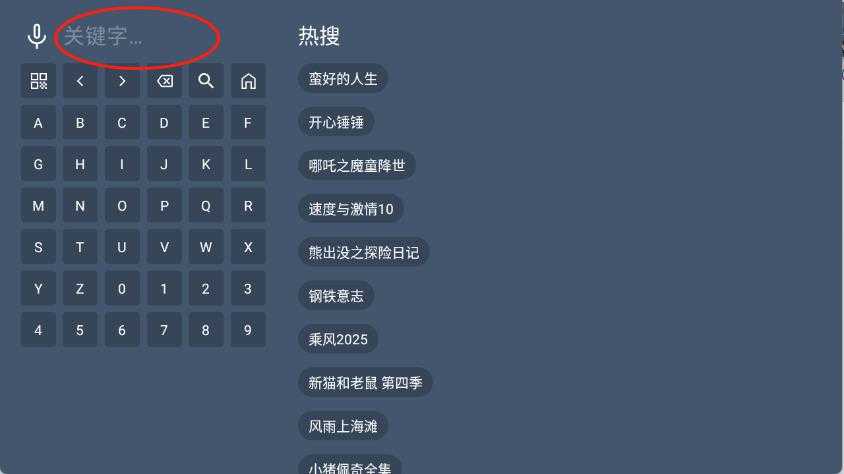Select hot search 开心锤锤
844x474 pixels.
click(336, 122)
